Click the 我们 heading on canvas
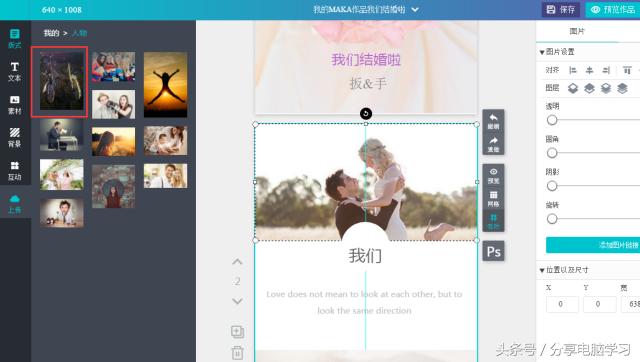This screenshot has height=362, width=640. point(365,256)
